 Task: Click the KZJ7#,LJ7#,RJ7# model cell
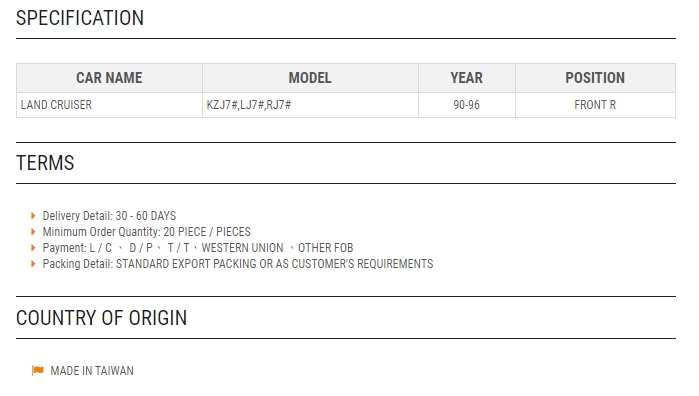click(310, 105)
